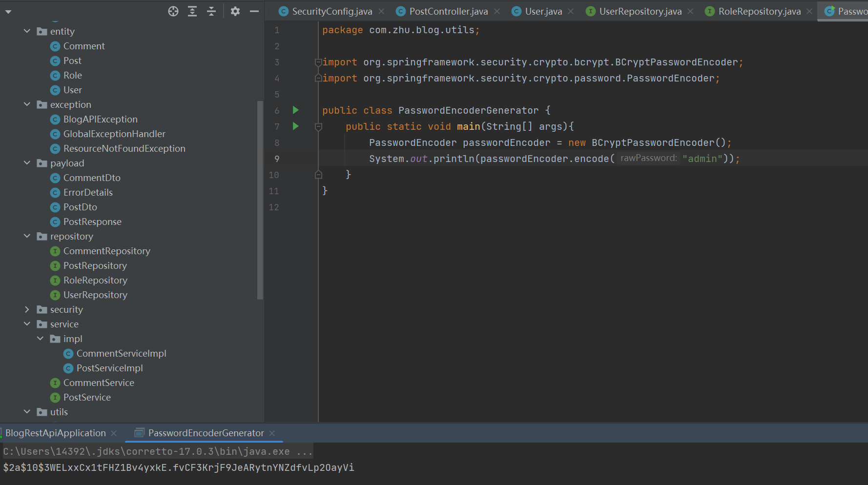Expand All items in Project panel
Image resolution: width=868 pixels, height=485 pixels.
click(192, 11)
